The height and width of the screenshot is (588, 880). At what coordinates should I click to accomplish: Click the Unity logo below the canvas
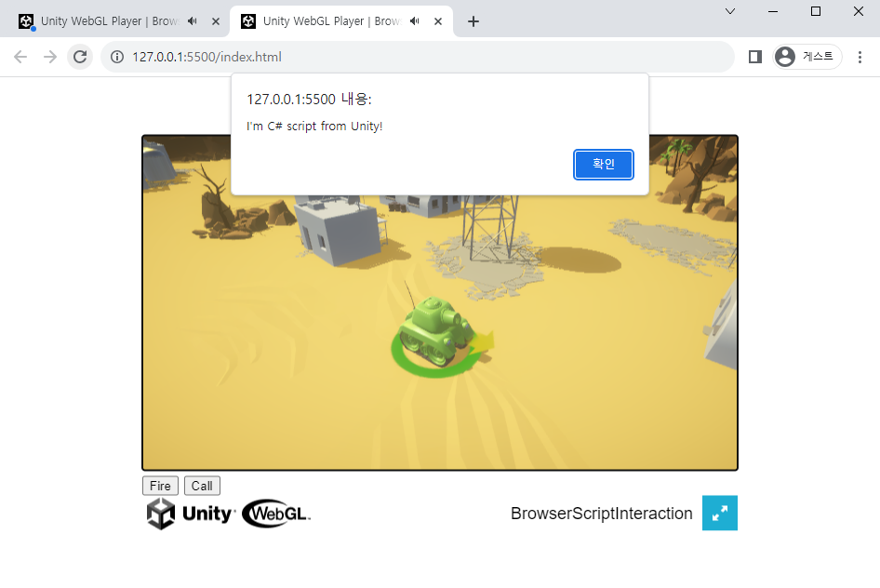tap(191, 514)
